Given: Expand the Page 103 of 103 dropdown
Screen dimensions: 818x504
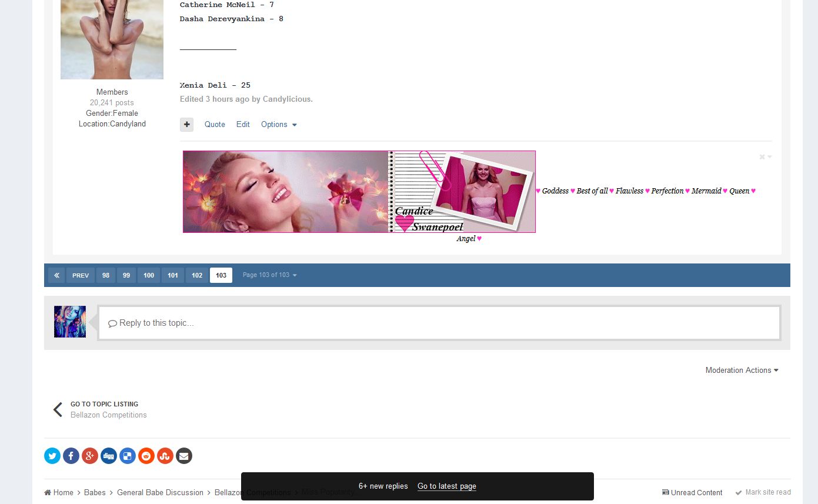Looking at the screenshot, I should coord(270,275).
